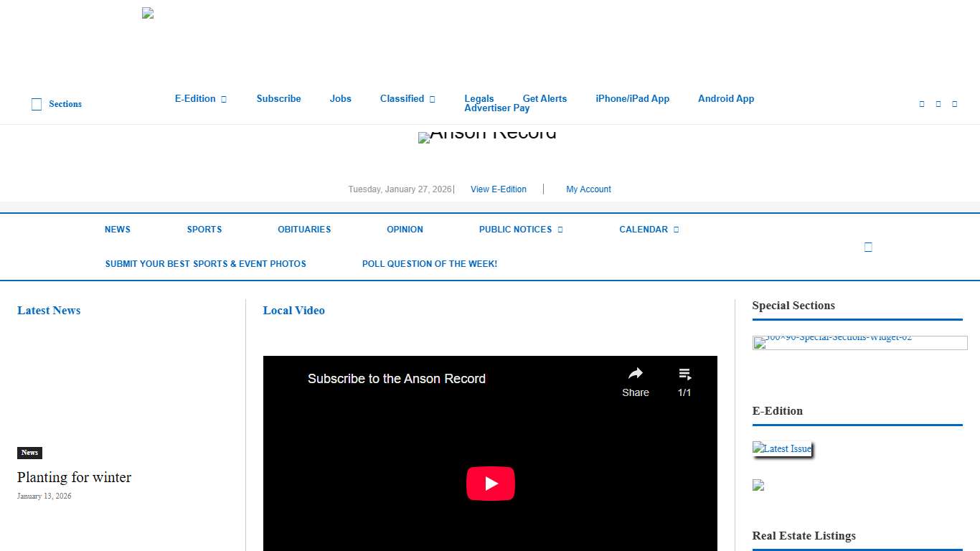The width and height of the screenshot is (980, 551).
Task: Open Poll Question of the Week
Action: [429, 264]
